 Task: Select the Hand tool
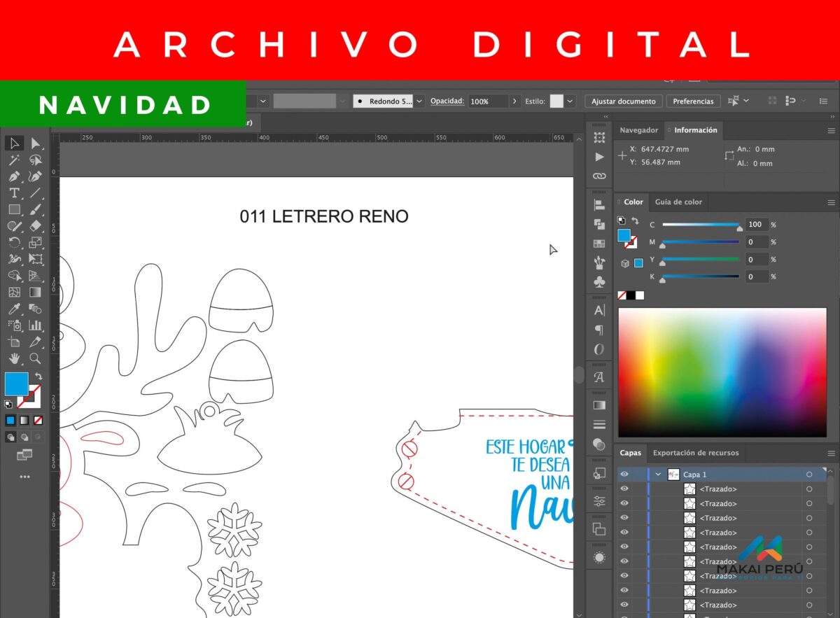pyautogui.click(x=14, y=358)
